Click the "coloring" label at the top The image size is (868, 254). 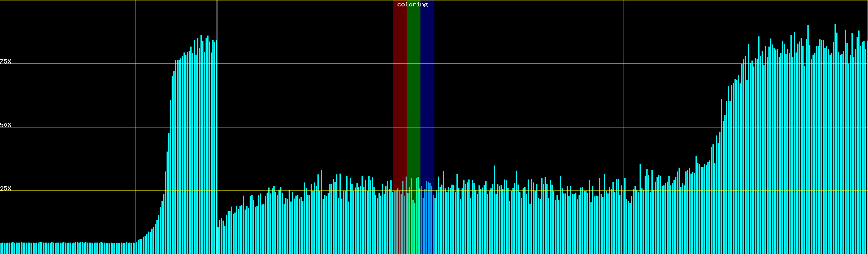point(412,5)
